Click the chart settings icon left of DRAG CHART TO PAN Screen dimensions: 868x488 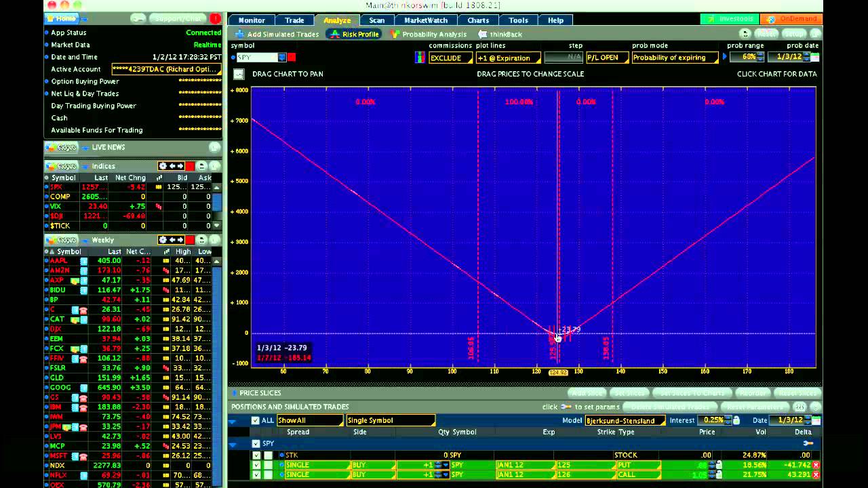(239, 74)
